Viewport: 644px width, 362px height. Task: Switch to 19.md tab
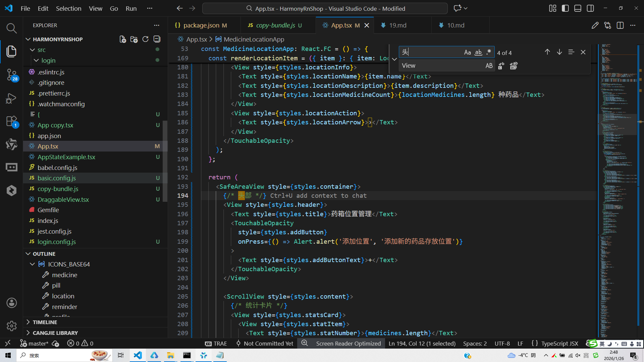(x=397, y=25)
